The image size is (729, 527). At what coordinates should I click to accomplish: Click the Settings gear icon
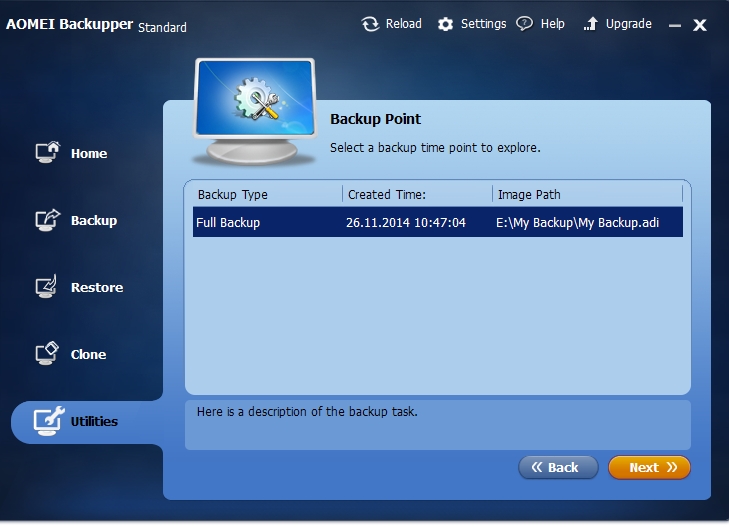[x=445, y=24]
